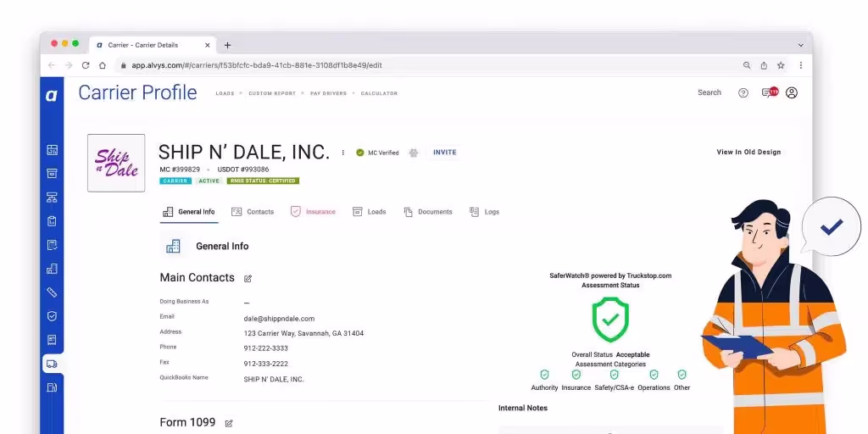This screenshot has height=434, width=868.
Task: Click the Safety/CSA-e assessment shield icon
Action: [614, 375]
